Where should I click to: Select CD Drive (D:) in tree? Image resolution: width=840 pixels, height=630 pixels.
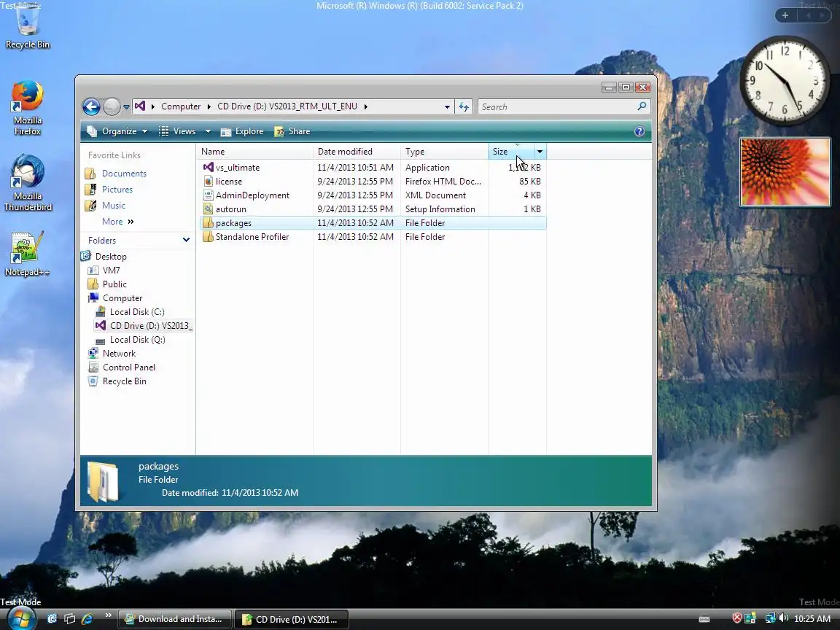[x=144, y=326]
